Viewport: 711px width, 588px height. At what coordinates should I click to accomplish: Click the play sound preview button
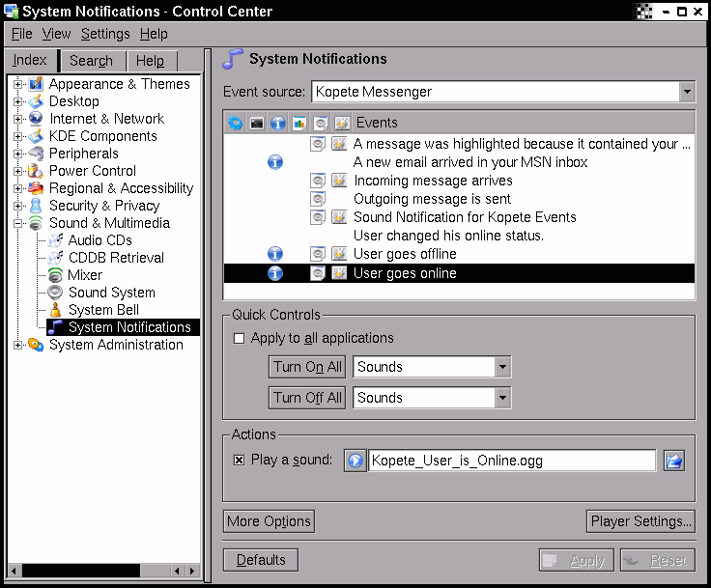pos(355,461)
